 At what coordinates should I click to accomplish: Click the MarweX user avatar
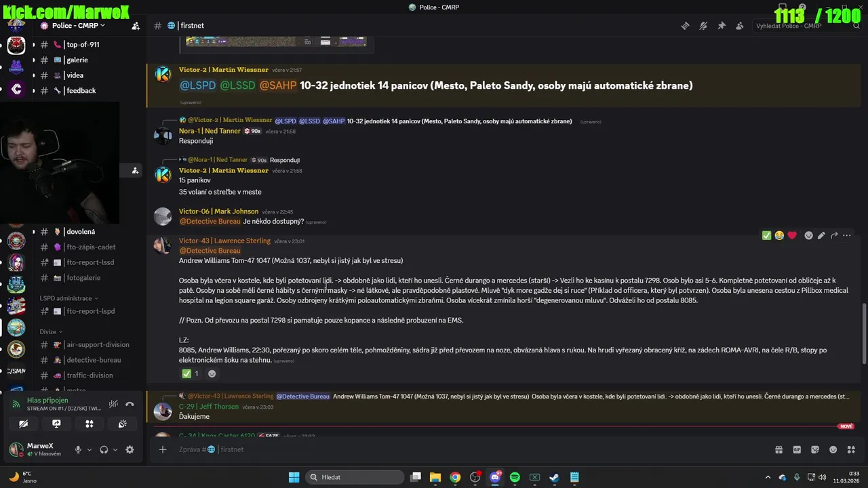pyautogui.click(x=16, y=449)
